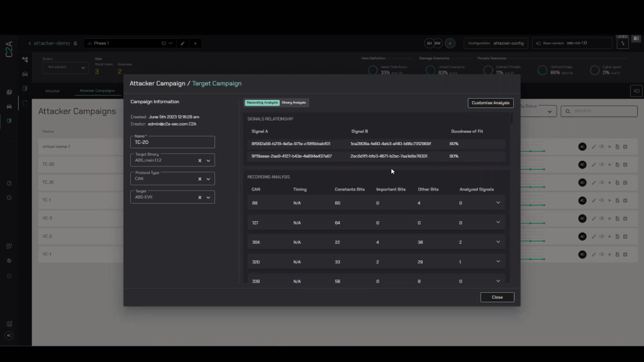
Task: Open the Protocol Type dropdown arrow
Action: tap(208, 179)
